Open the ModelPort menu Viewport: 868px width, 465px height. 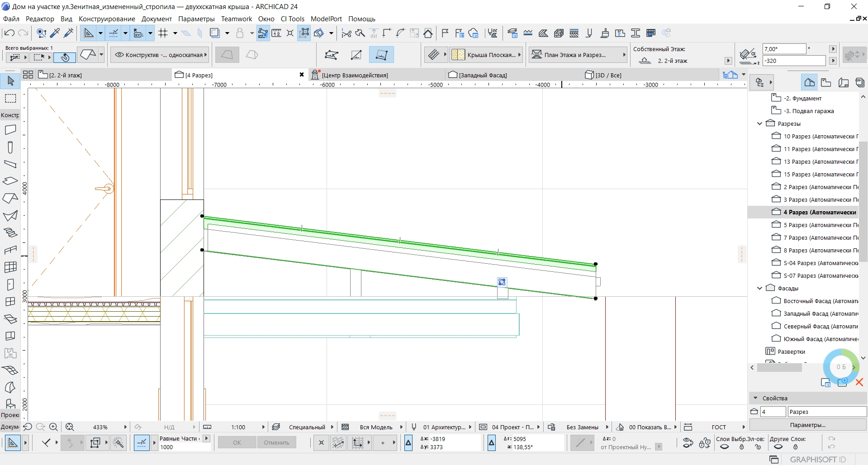326,19
